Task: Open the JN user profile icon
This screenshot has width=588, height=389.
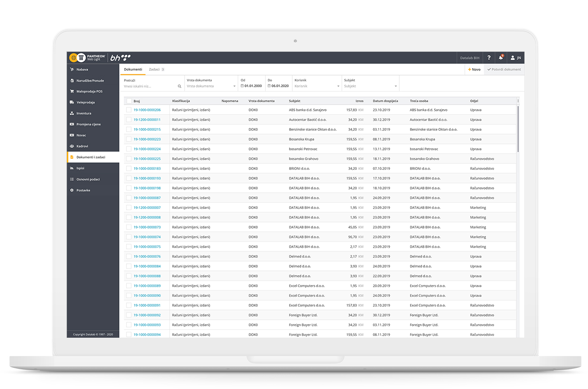Action: [x=512, y=57]
